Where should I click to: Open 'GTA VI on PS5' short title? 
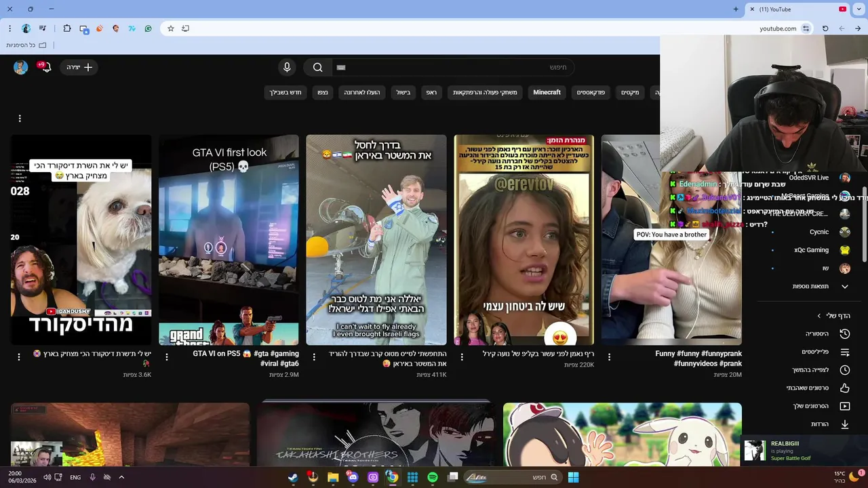245,359
